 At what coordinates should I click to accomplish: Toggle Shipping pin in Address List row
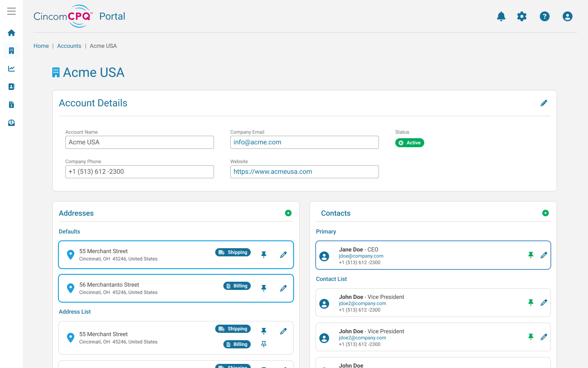264,331
